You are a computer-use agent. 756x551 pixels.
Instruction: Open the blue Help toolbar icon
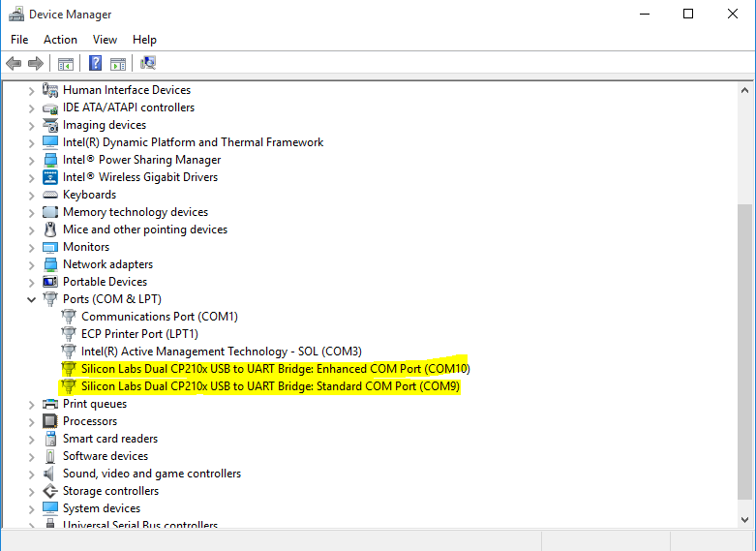(96, 63)
